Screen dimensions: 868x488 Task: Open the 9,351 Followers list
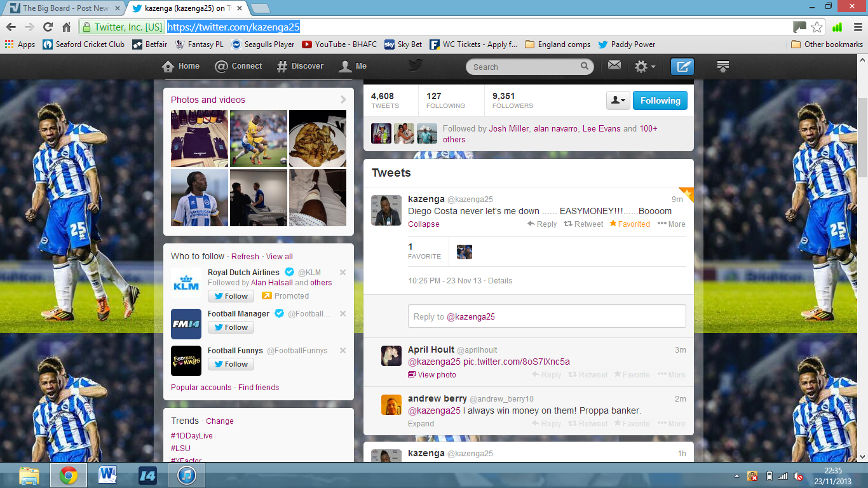click(512, 100)
